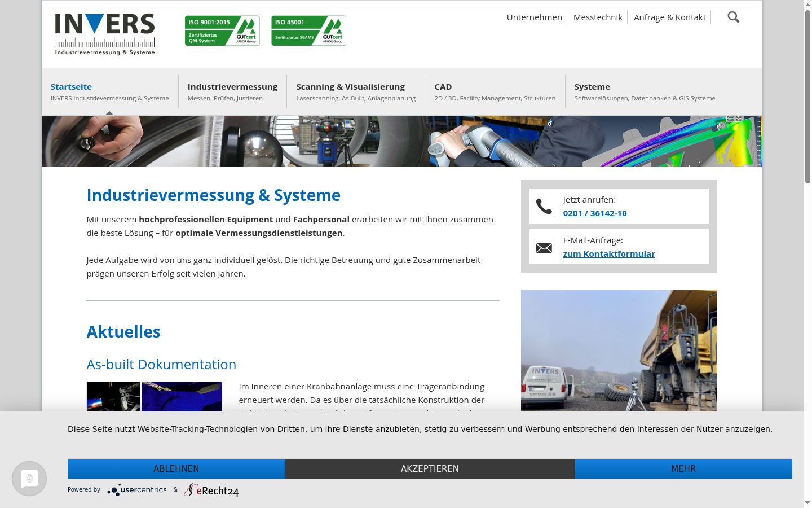Click the phone handset icon
Image resolution: width=812 pixels, height=508 pixels.
click(x=544, y=207)
